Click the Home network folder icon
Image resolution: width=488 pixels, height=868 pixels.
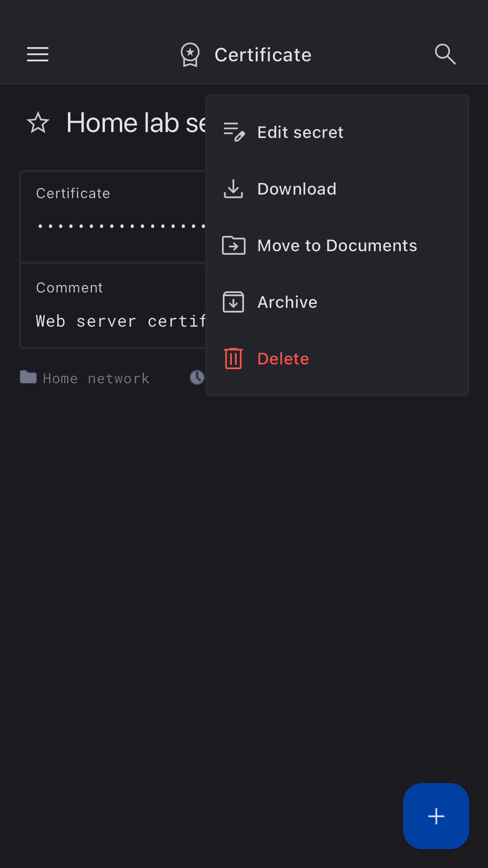pos(28,377)
